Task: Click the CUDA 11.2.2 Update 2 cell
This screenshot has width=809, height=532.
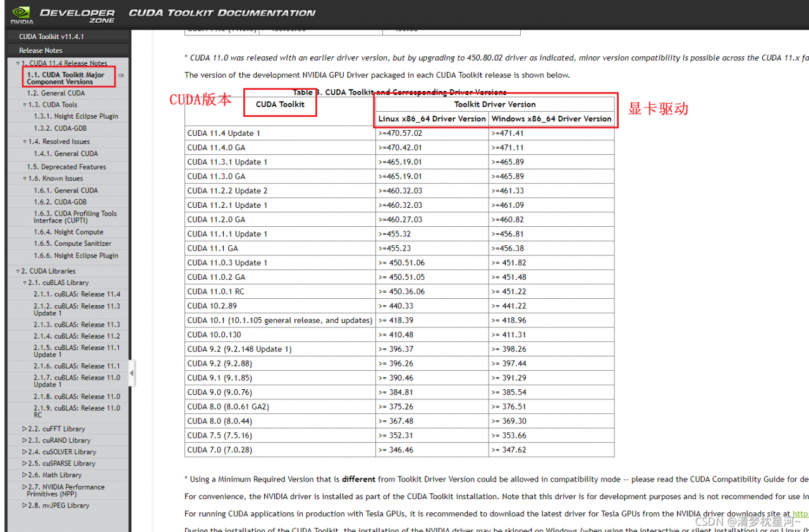Action: [x=280, y=191]
